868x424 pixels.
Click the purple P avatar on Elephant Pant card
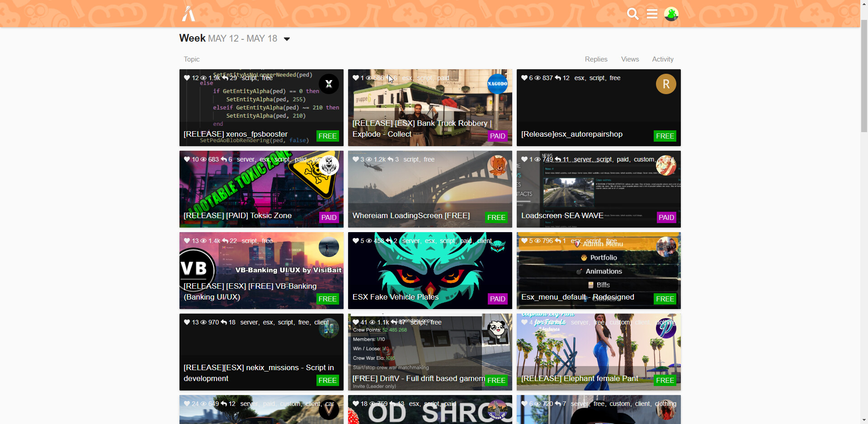click(x=666, y=328)
